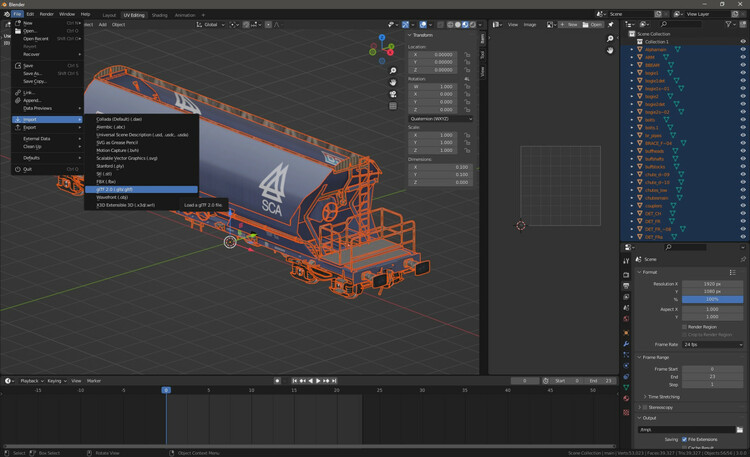Open the Export submenu in File menu

(x=47, y=127)
